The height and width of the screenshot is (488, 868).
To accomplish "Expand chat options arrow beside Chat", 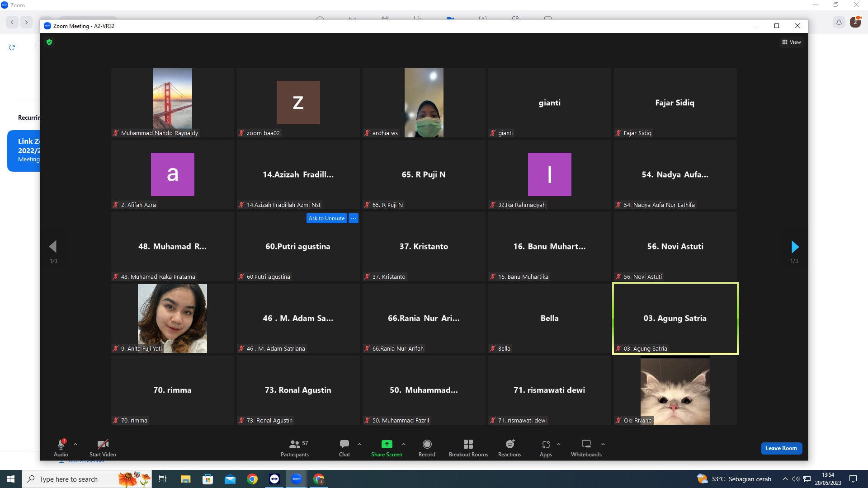I will point(359,444).
